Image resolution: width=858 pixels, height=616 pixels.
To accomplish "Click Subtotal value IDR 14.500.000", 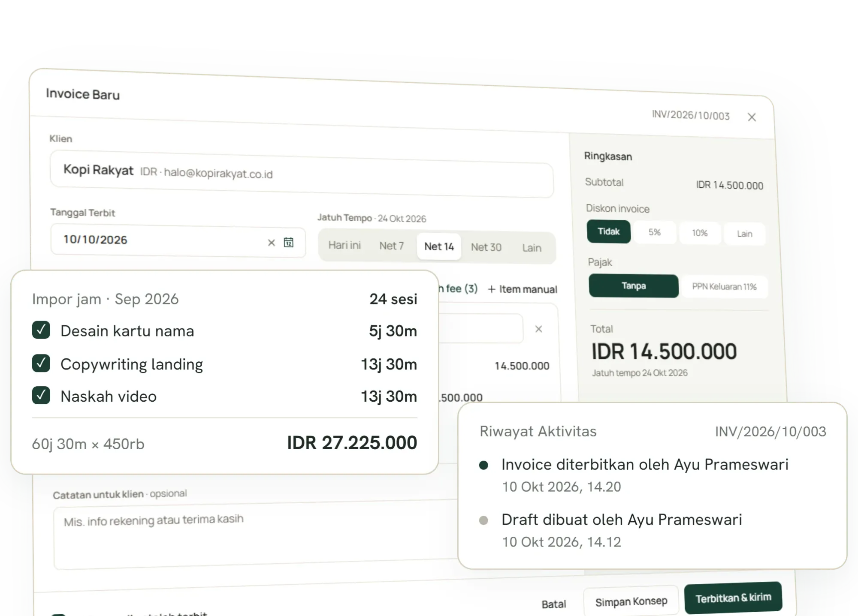I will click(x=729, y=185).
